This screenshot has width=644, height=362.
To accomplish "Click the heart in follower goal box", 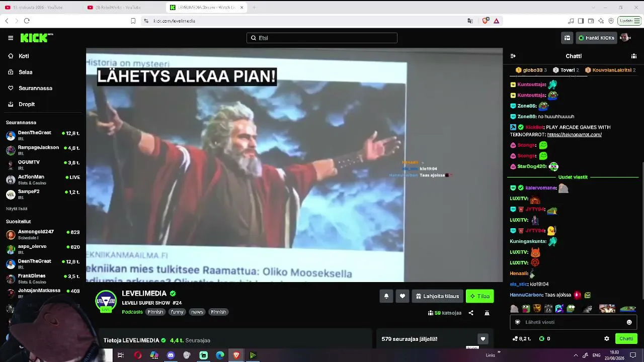I will point(482,339).
